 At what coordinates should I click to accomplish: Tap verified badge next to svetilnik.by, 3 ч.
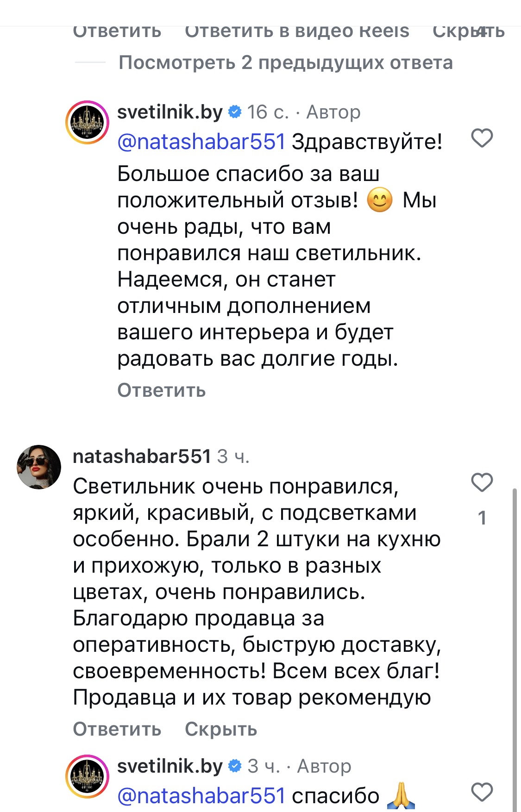[x=235, y=766]
